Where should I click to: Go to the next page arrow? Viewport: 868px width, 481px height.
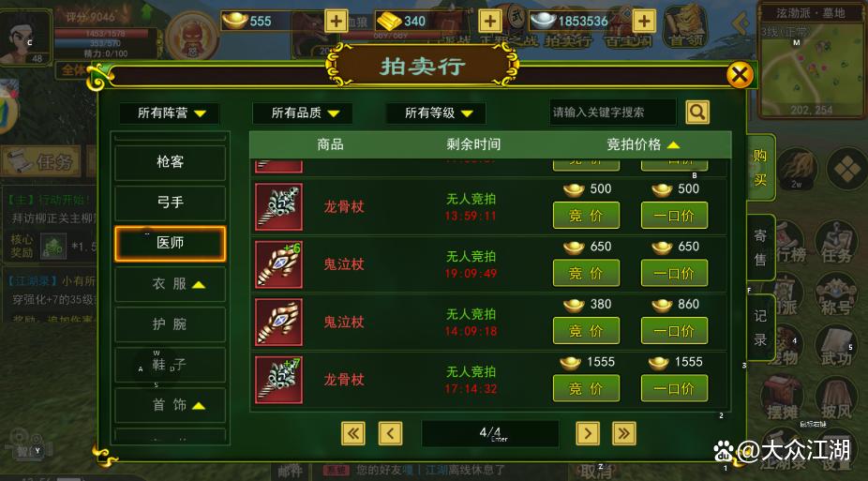pos(588,433)
